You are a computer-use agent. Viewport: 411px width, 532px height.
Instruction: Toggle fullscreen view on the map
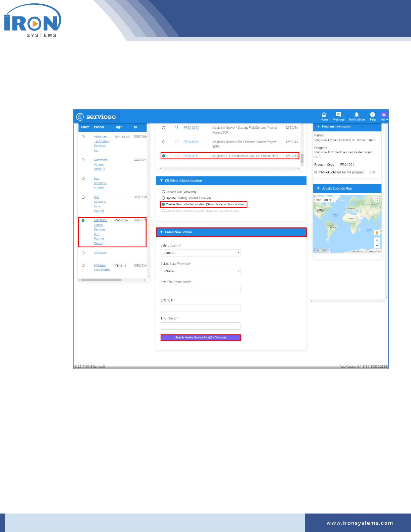[376, 199]
